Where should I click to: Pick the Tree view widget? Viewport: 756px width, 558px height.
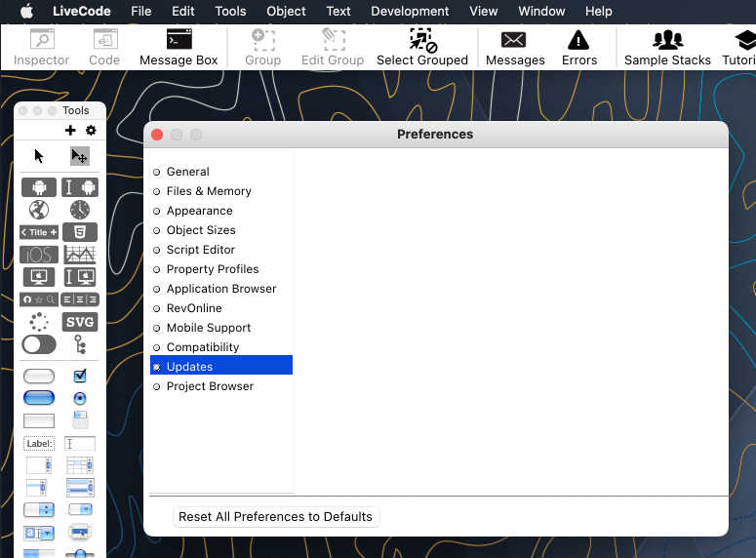click(80, 344)
